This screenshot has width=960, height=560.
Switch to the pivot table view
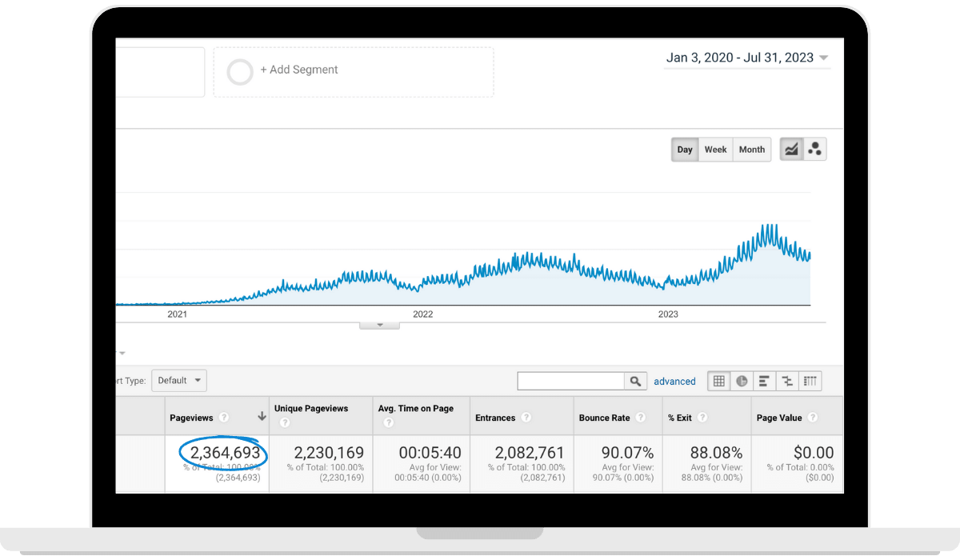click(x=810, y=382)
